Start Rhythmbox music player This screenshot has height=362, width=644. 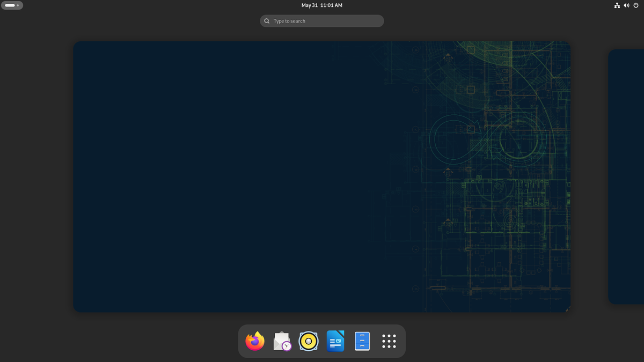click(x=309, y=341)
